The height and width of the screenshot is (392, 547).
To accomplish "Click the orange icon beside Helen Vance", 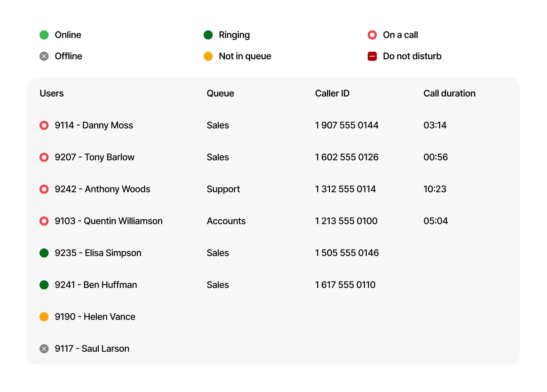I will click(44, 317).
